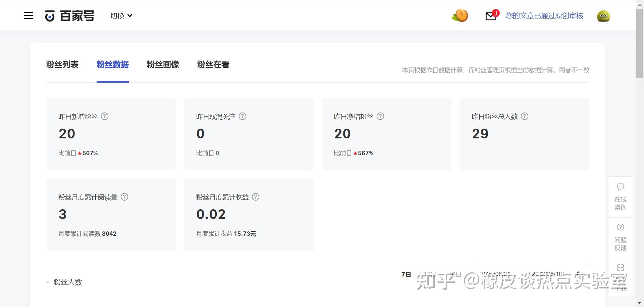Show help for 昨日净增粉丝

coord(380,116)
